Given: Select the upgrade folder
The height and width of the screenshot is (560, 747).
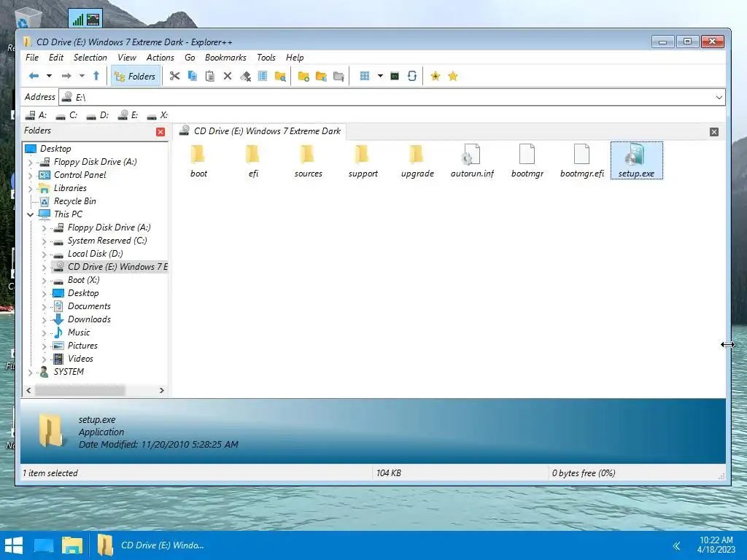Looking at the screenshot, I should 417,161.
